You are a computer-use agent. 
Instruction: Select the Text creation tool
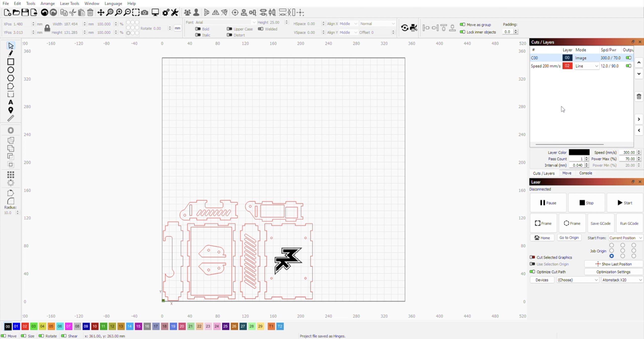11,102
